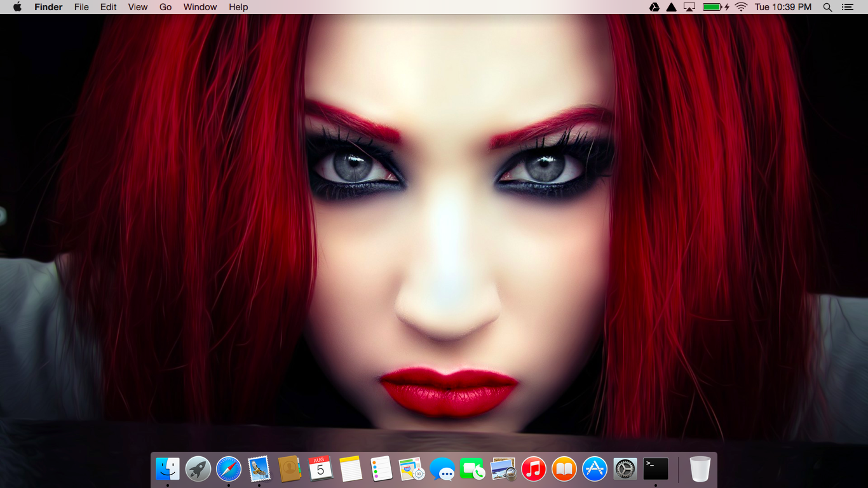868x488 pixels.
Task: Click the clock Tue 10:39 PM
Action: [783, 7]
